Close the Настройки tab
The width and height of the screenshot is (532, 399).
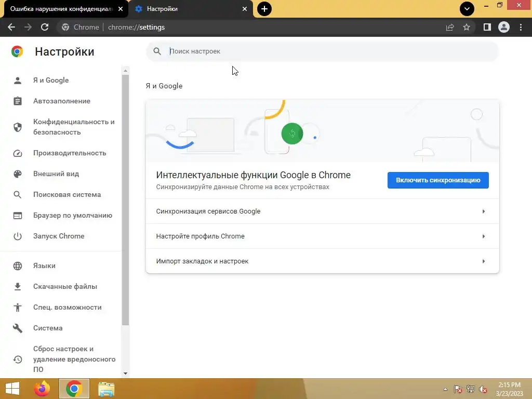(245, 9)
